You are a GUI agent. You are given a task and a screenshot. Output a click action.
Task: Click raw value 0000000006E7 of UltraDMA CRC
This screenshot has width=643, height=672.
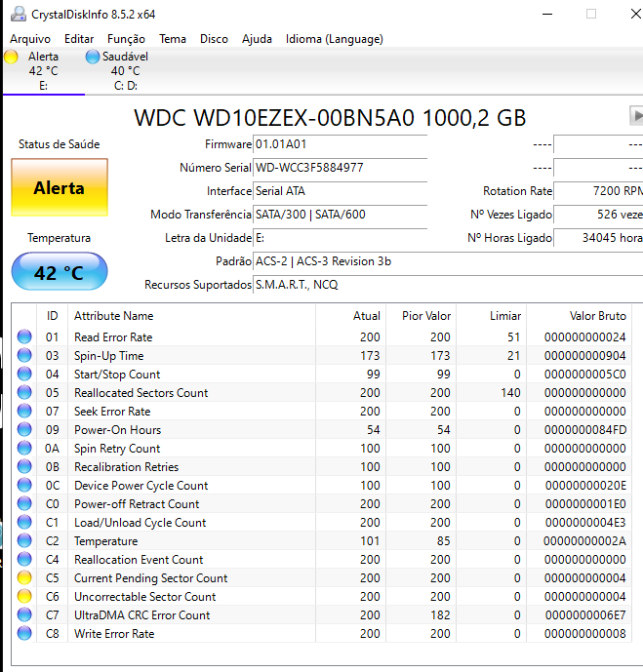pyautogui.click(x=585, y=615)
